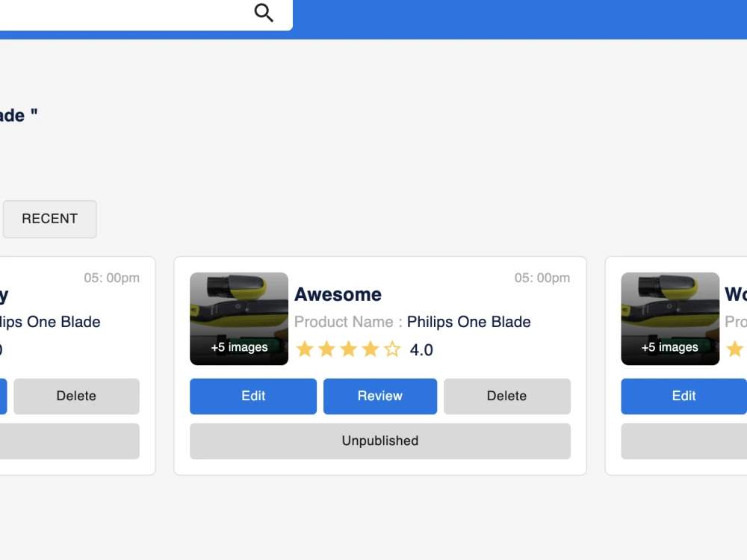Select the RECENT filter button
The width and height of the screenshot is (747, 560).
click(x=49, y=219)
